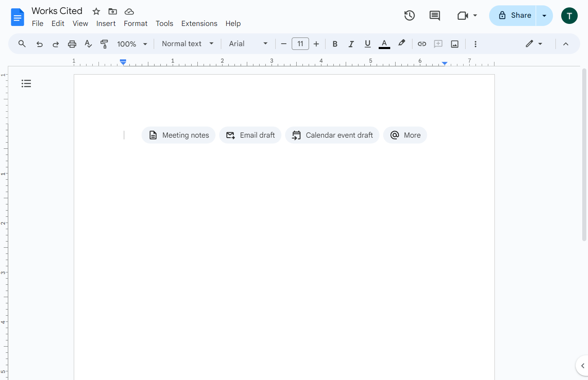Start a video call with camera icon

tap(463, 16)
